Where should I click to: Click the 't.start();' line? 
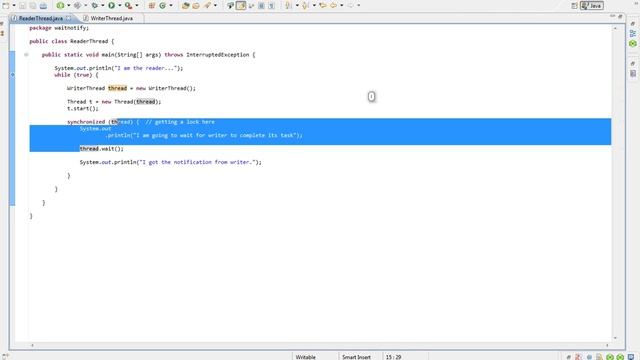[83, 109]
